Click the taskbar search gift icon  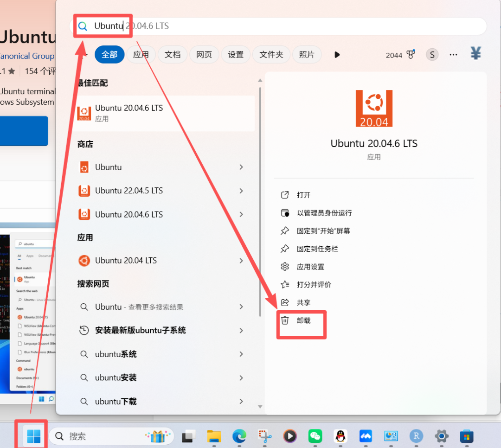[x=158, y=436]
